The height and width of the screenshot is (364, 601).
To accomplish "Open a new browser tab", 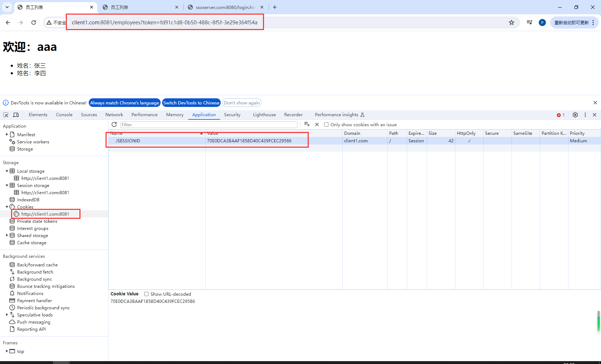I will click(275, 7).
